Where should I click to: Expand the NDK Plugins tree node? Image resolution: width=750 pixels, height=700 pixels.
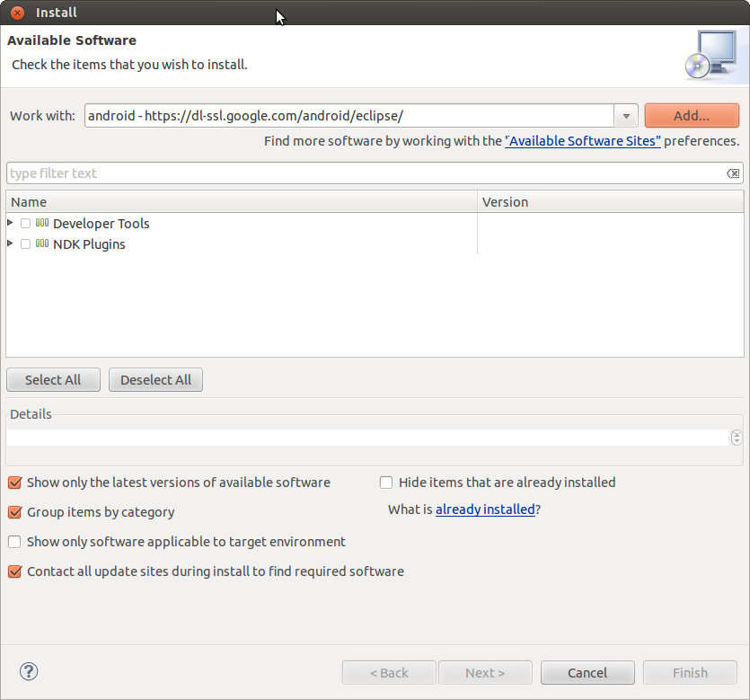(x=11, y=243)
